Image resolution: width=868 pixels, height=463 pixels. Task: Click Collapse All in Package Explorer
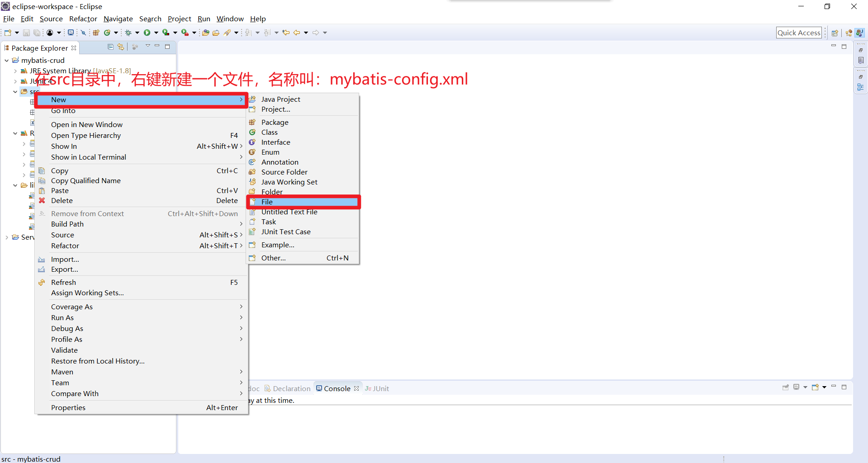pyautogui.click(x=111, y=47)
